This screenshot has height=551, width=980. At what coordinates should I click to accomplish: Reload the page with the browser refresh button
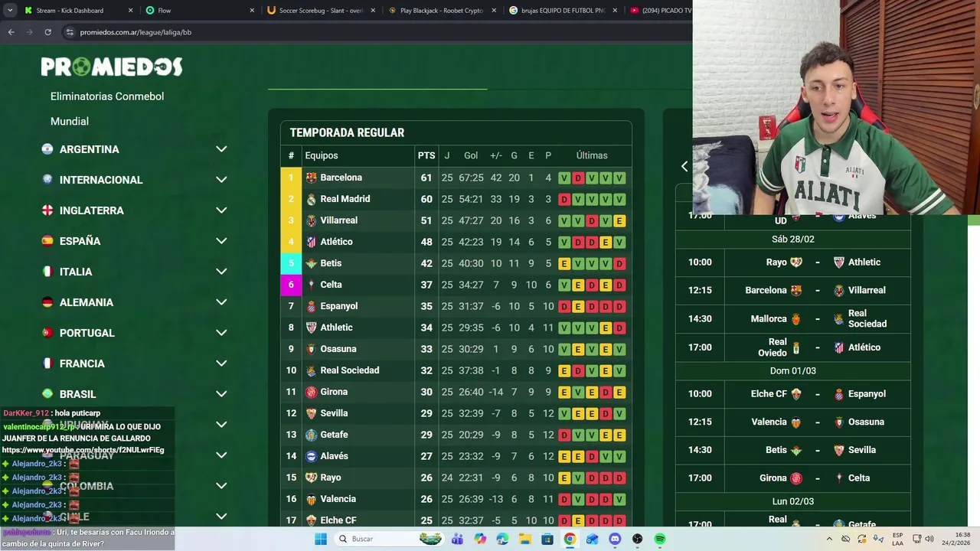(47, 32)
